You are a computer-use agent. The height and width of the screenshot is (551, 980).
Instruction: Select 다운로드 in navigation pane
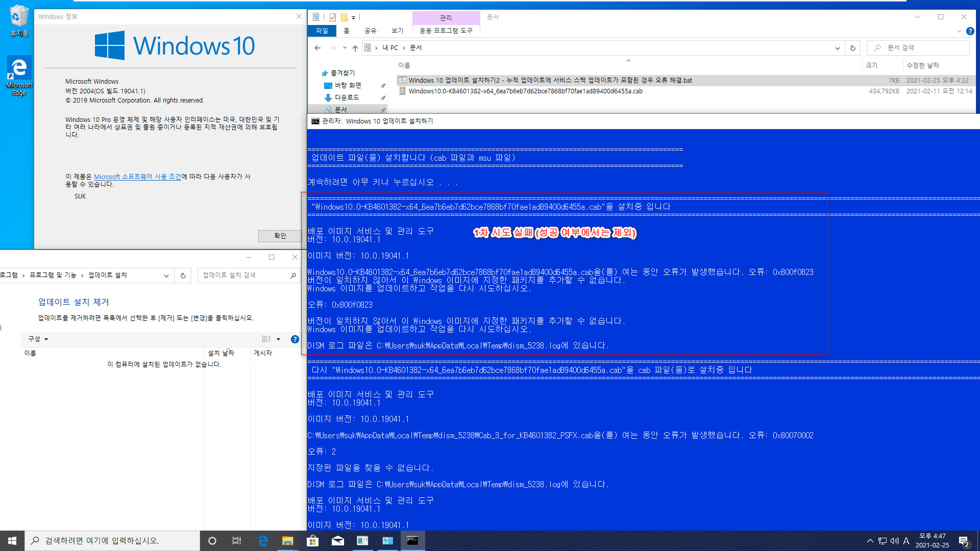[x=347, y=97]
